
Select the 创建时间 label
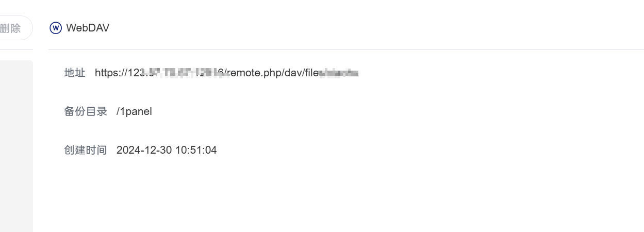click(x=86, y=150)
